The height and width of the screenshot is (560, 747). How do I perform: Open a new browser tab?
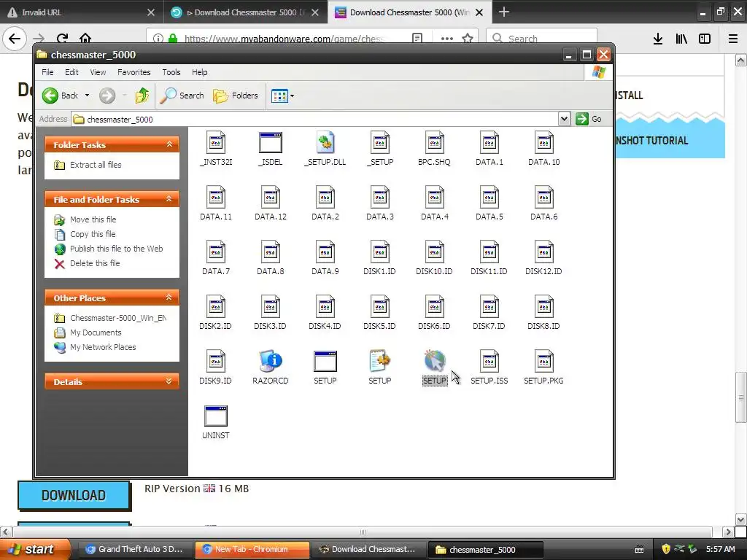point(503,12)
